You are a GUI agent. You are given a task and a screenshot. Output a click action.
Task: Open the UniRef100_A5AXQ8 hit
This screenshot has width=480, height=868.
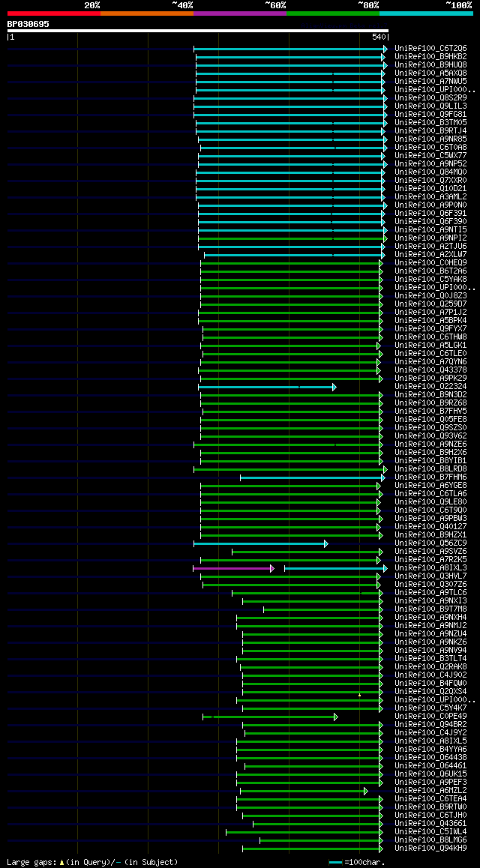click(x=430, y=73)
